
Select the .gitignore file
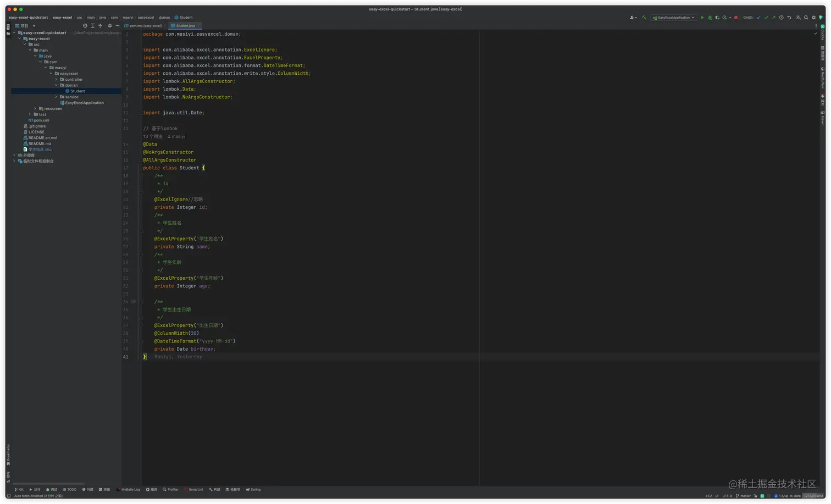click(x=35, y=126)
